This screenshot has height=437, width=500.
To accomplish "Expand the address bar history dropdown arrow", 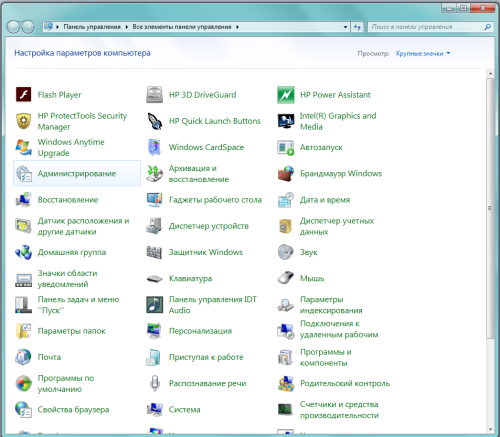I will pyautogui.click(x=345, y=27).
